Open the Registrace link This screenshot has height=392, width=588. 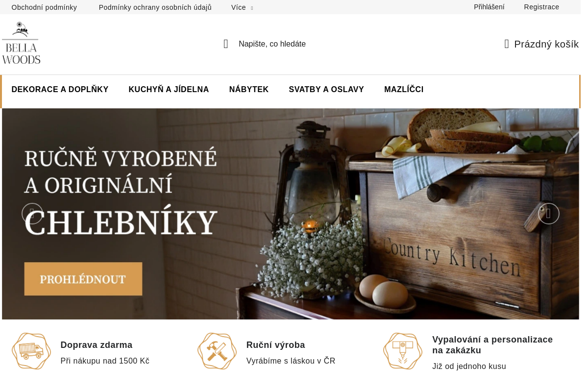541,7
